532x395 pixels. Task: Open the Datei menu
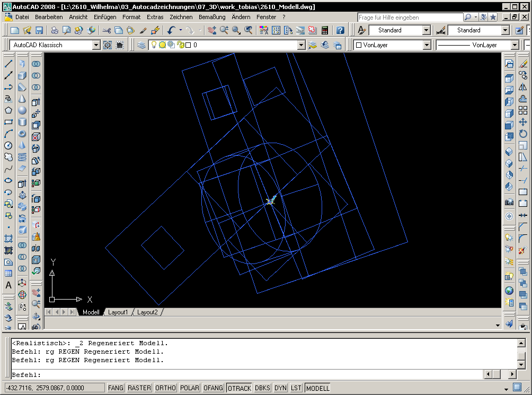tap(22, 17)
